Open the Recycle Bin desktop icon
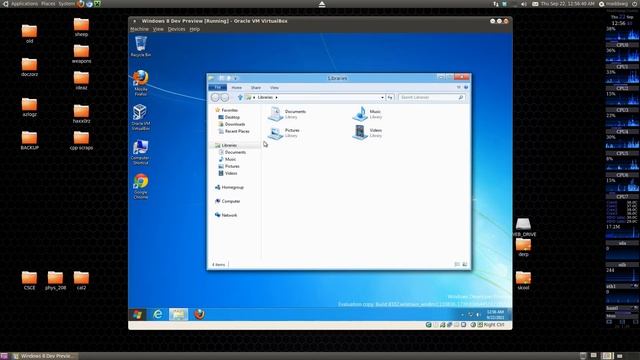 (141, 46)
